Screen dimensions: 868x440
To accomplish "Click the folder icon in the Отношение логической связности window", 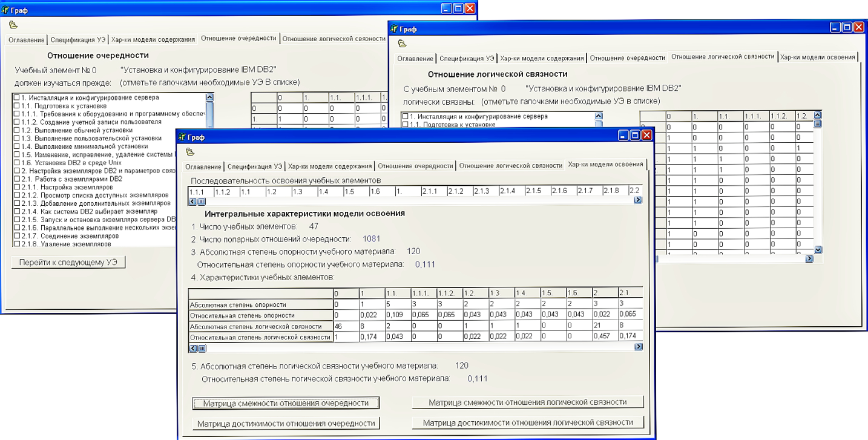I will (x=402, y=44).
